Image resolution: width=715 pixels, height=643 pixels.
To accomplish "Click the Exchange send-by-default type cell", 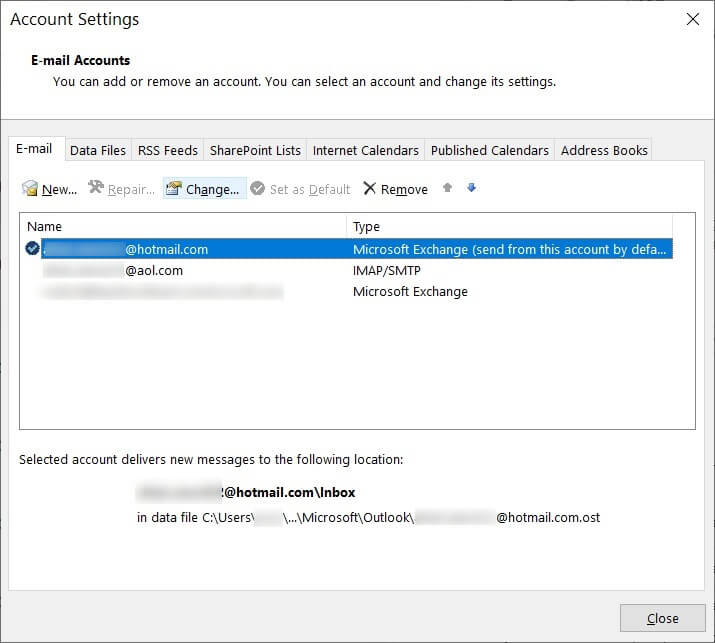I will click(509, 249).
